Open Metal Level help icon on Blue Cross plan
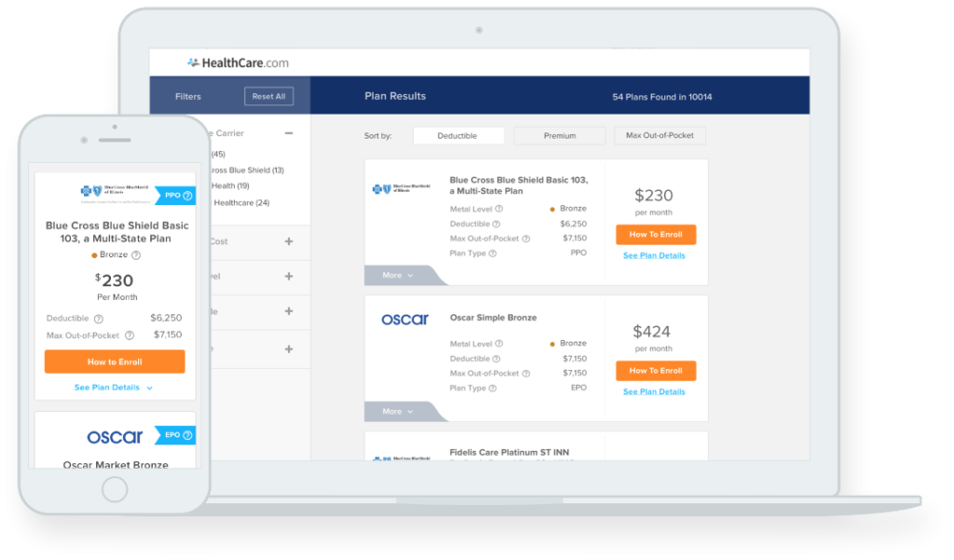This screenshot has height=560, width=954. click(499, 209)
